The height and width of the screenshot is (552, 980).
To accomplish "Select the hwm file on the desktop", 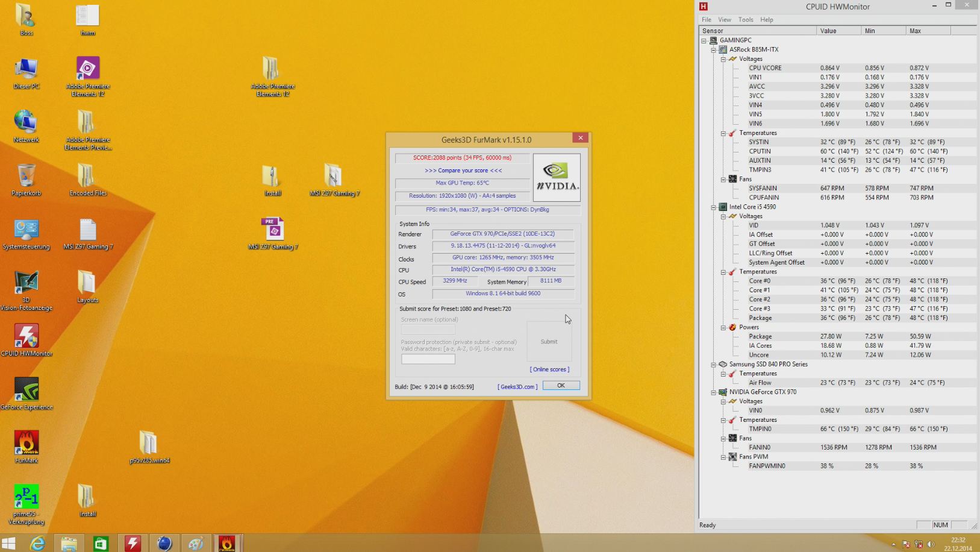I will 88,20.
